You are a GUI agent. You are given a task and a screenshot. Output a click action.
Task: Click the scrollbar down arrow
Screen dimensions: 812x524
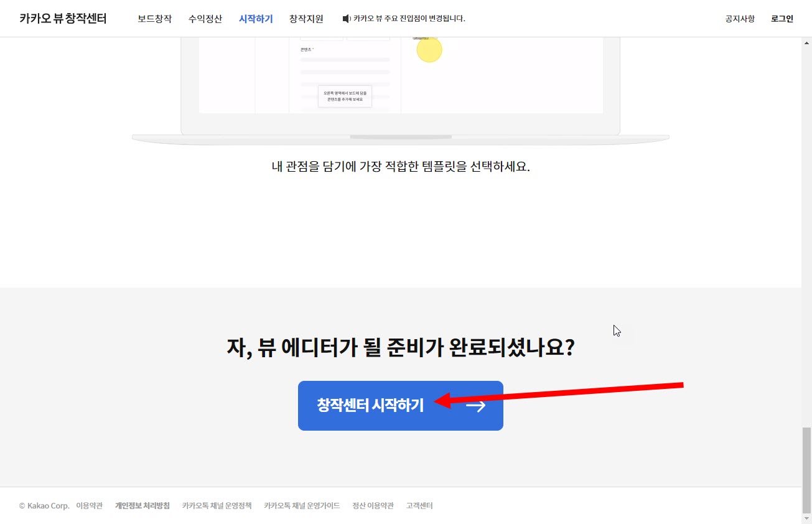(x=806, y=518)
